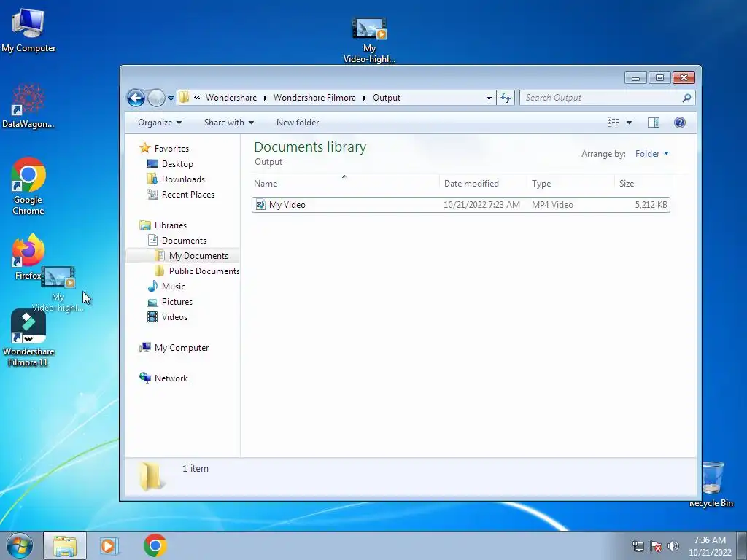
Task: Open recent pages dropdown arrow
Action: pos(171,98)
